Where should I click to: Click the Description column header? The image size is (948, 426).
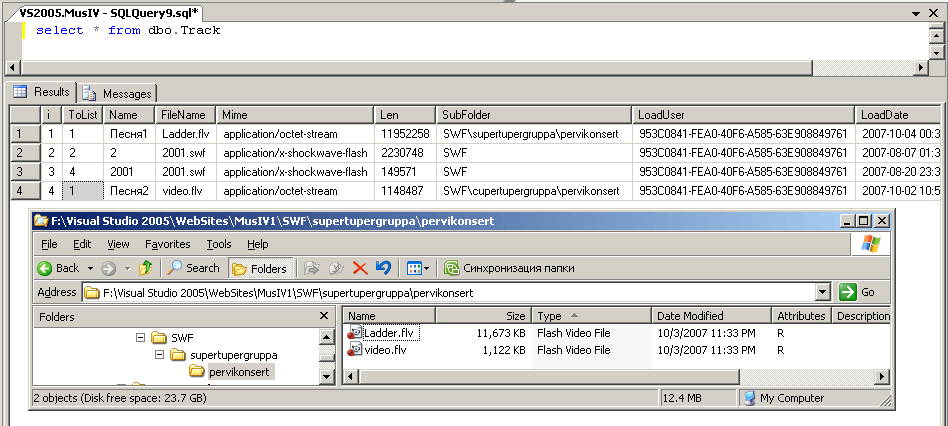point(861,315)
